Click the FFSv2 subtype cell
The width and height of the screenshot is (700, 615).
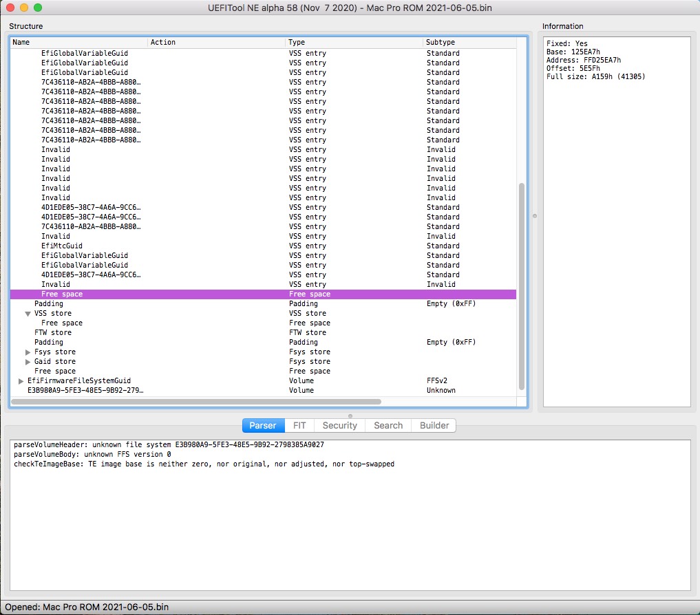pyautogui.click(x=437, y=380)
